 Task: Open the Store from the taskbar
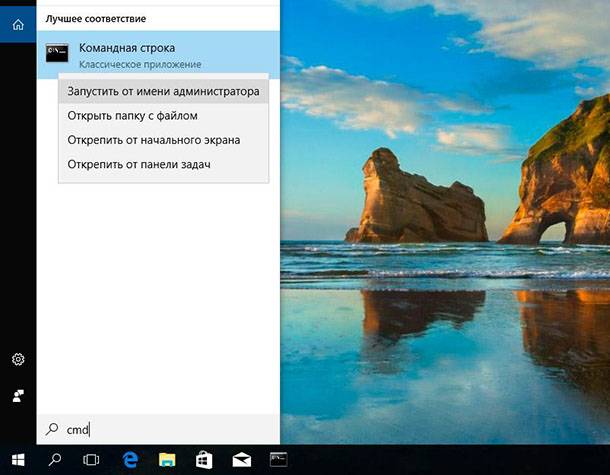point(204,460)
